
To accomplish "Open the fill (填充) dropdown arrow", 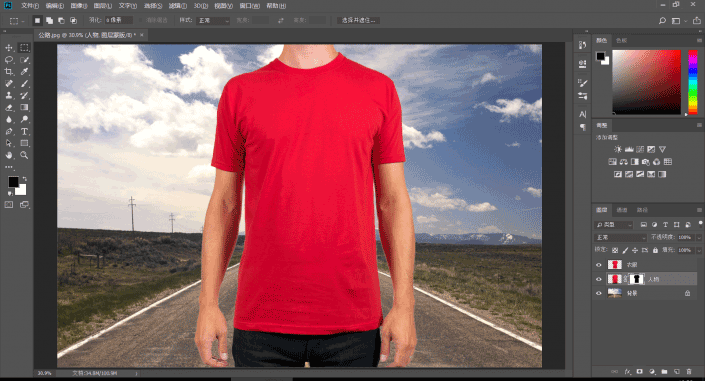I will [x=699, y=250].
